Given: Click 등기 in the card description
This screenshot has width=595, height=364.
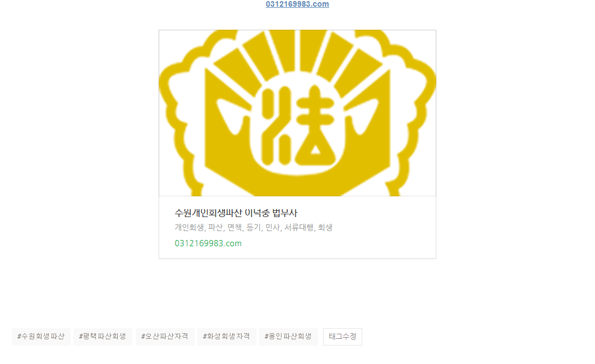Looking at the screenshot, I should click(x=253, y=227).
